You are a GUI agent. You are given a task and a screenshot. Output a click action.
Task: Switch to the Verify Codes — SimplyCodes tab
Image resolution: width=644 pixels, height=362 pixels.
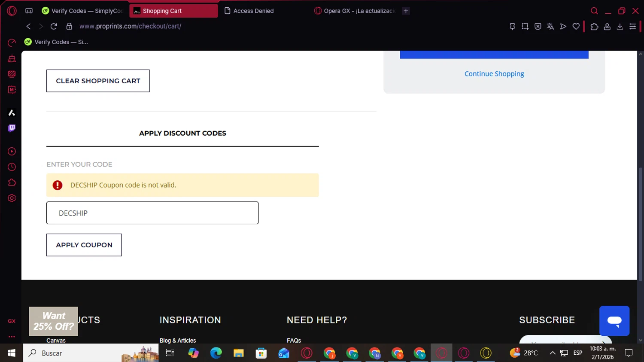pyautogui.click(x=84, y=11)
